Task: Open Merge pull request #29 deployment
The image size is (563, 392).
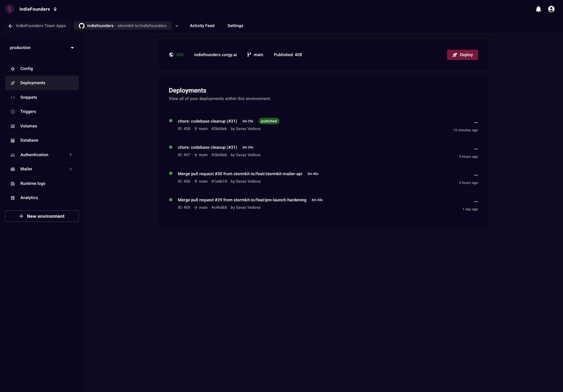Action: (x=242, y=200)
